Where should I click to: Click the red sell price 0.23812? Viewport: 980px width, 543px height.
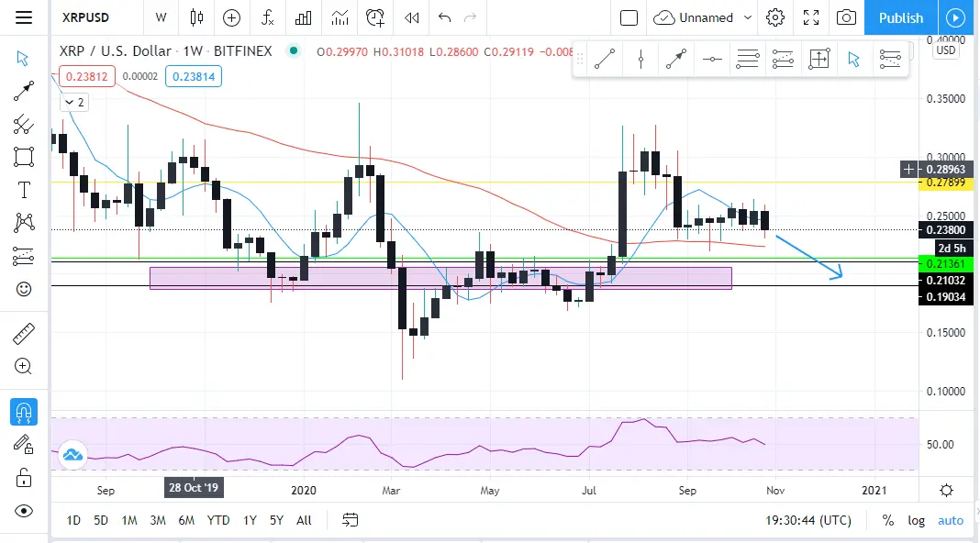(x=87, y=76)
